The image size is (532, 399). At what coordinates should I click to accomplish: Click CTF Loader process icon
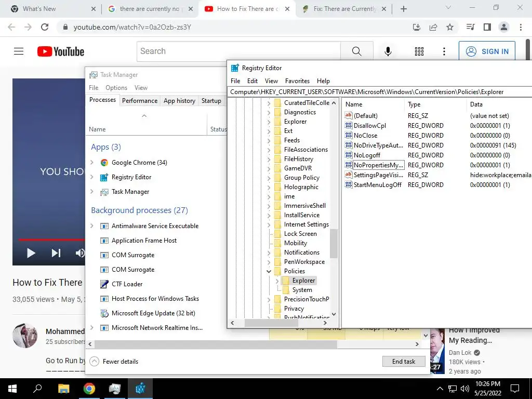[104, 284]
